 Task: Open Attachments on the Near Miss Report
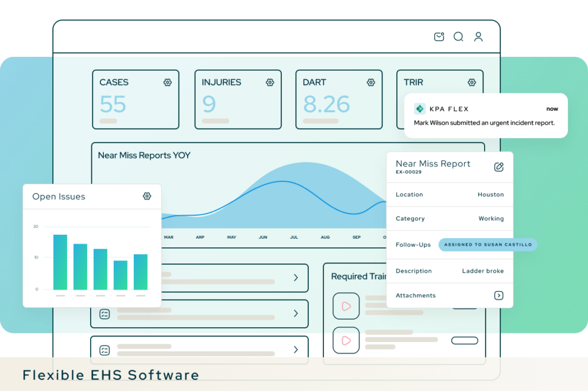(499, 295)
